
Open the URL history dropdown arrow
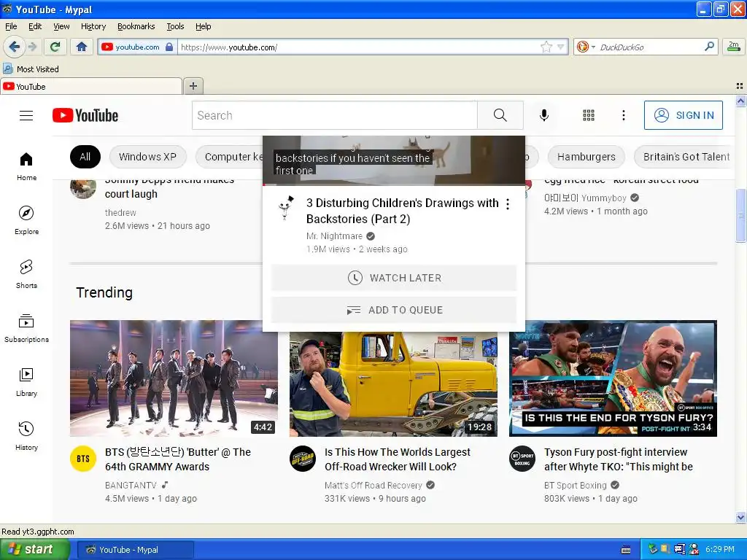coord(561,47)
